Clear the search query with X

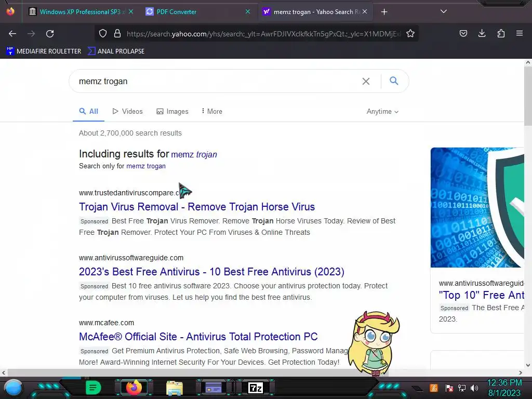coord(366,82)
